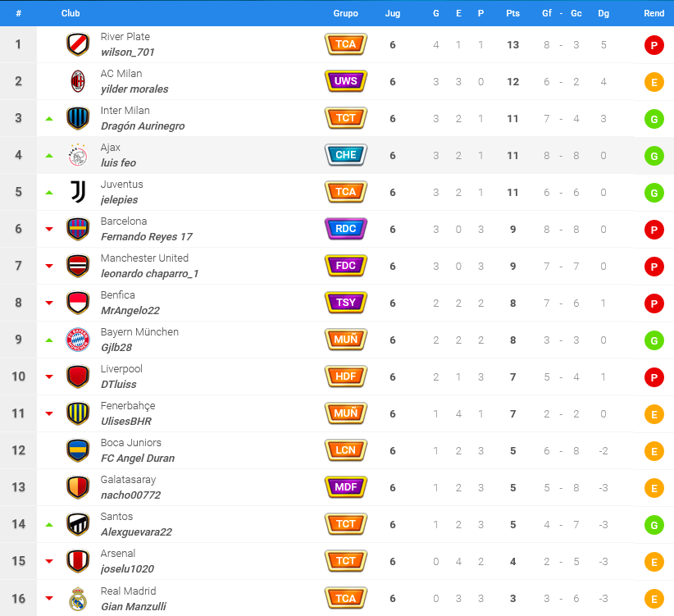This screenshot has height=616, width=674.
Task: Click the River Plate club crest
Action: (78, 44)
